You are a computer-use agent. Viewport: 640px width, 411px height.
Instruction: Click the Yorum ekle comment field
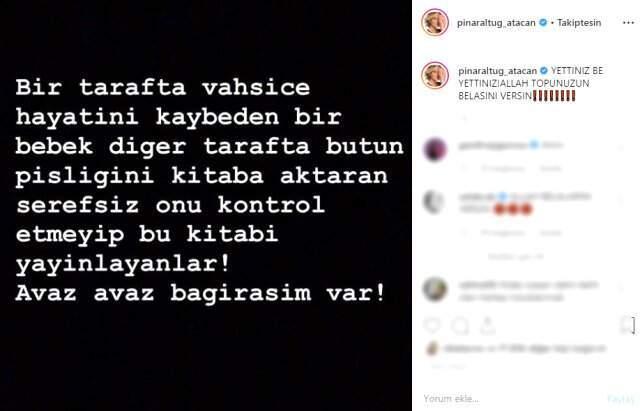point(512,398)
